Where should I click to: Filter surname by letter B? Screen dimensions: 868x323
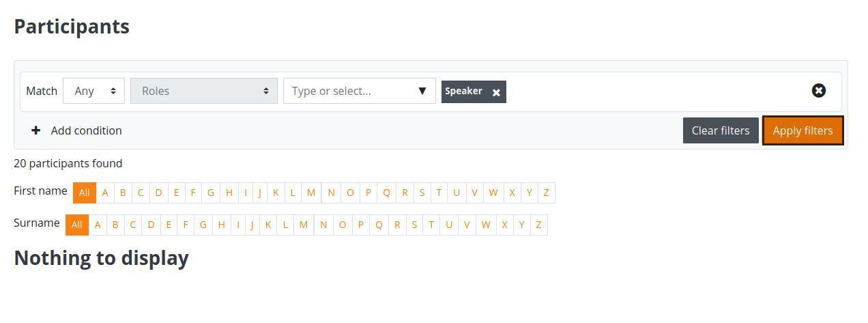115,225
